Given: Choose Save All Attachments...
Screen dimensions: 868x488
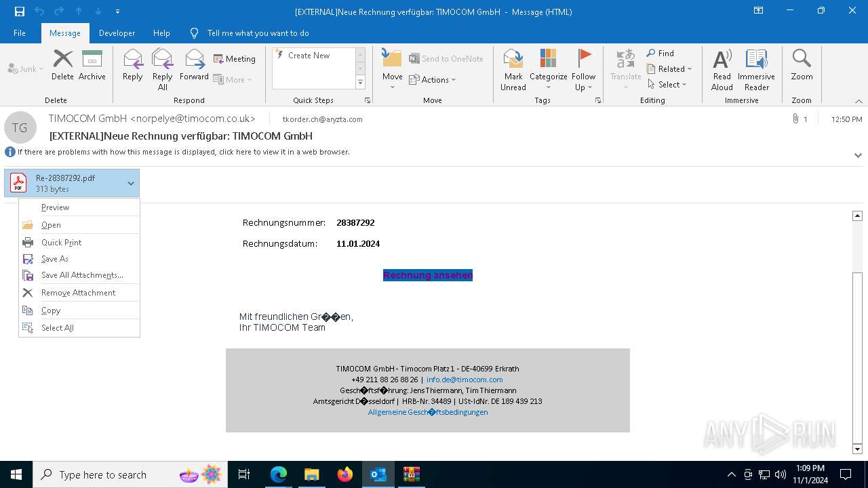Looking at the screenshot, I should click(x=79, y=275).
